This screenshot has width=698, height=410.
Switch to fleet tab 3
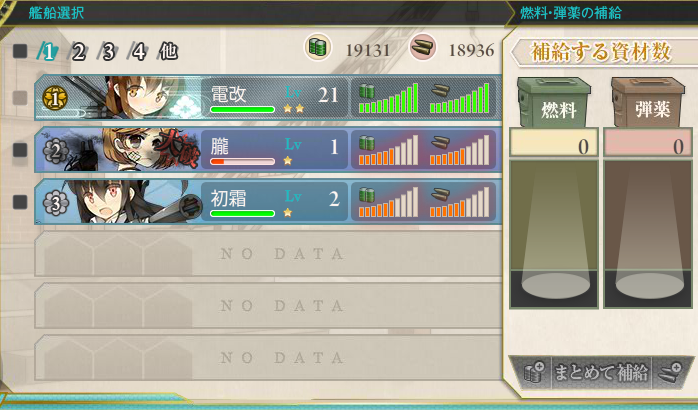point(108,52)
